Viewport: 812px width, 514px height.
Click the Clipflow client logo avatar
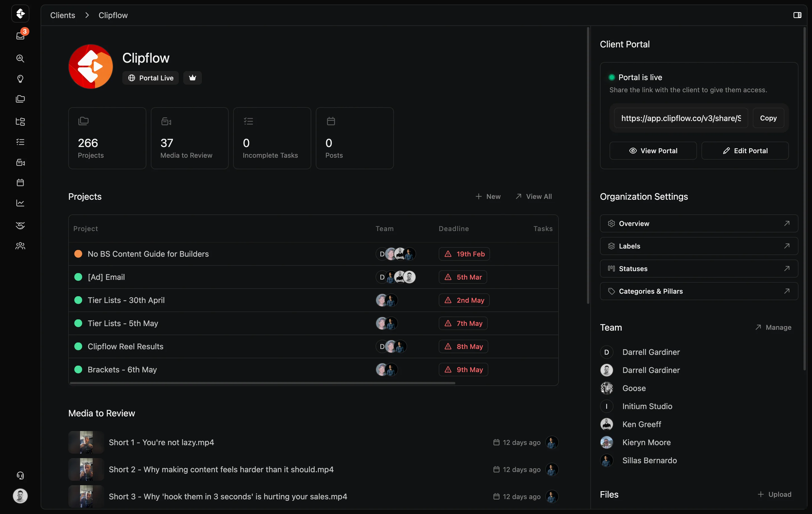click(91, 67)
